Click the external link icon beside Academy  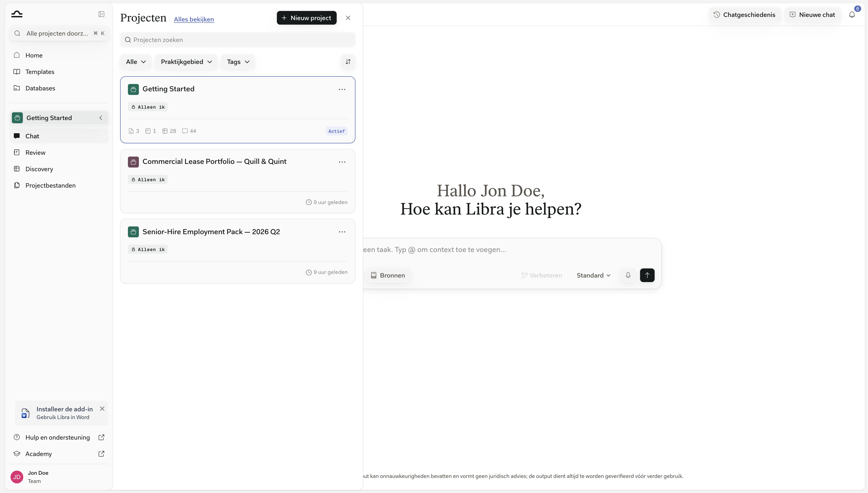(101, 454)
